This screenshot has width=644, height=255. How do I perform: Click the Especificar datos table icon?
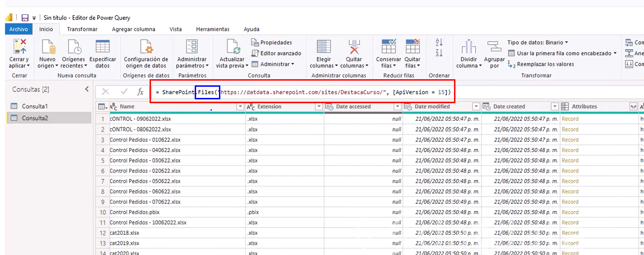pos(103,47)
